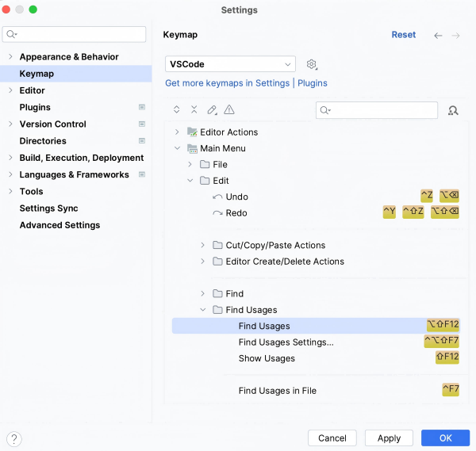Click the Reset link
Screen dimensions: 476x451
click(x=403, y=35)
